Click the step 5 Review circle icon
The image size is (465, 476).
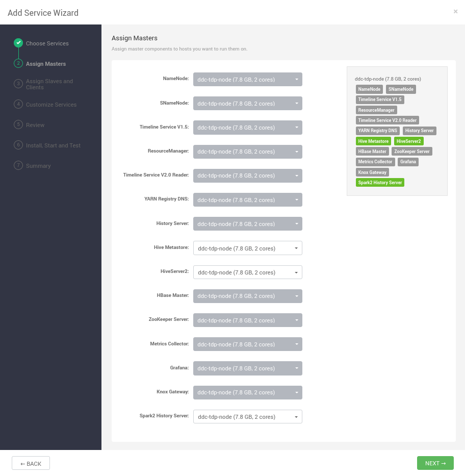coord(18,124)
